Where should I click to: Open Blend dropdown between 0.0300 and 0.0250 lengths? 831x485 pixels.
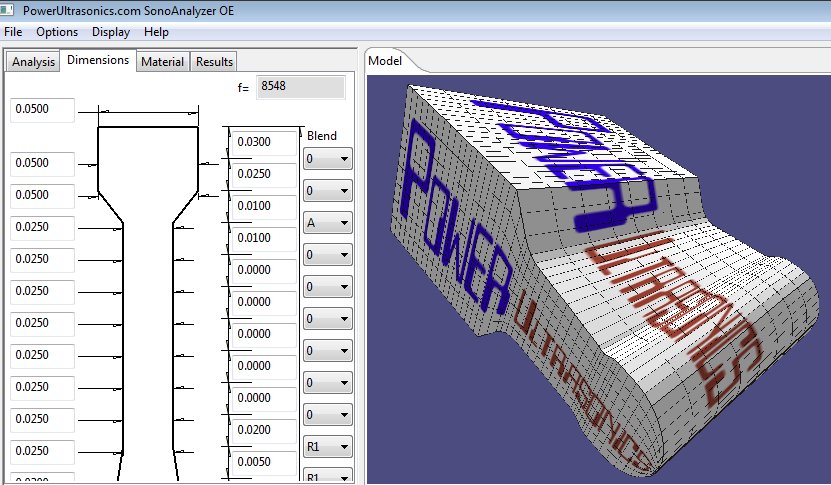point(328,159)
